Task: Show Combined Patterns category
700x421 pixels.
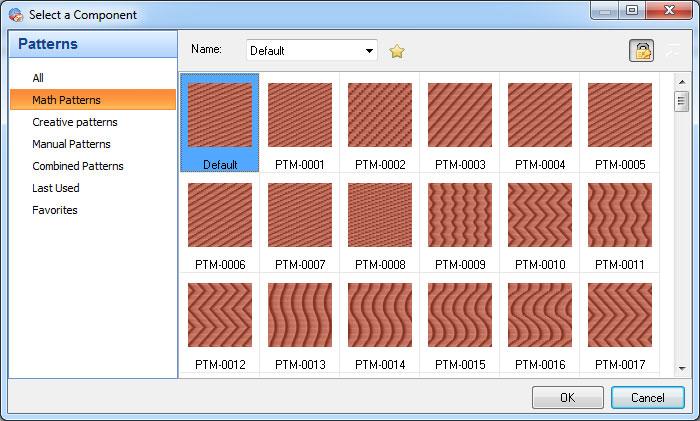Action: point(78,166)
